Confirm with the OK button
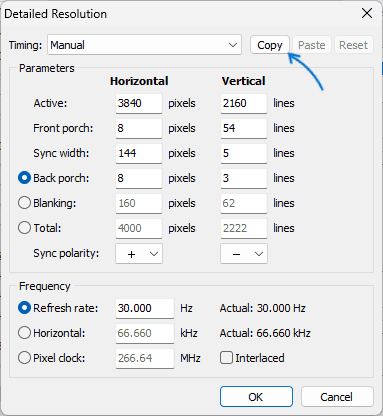This screenshot has width=383, height=416. coord(256,397)
